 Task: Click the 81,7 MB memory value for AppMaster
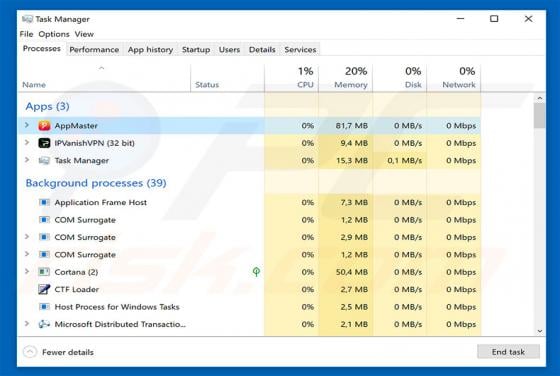point(351,126)
